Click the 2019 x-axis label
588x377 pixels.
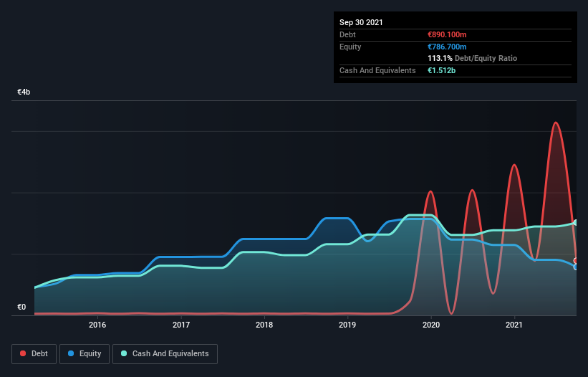point(347,325)
